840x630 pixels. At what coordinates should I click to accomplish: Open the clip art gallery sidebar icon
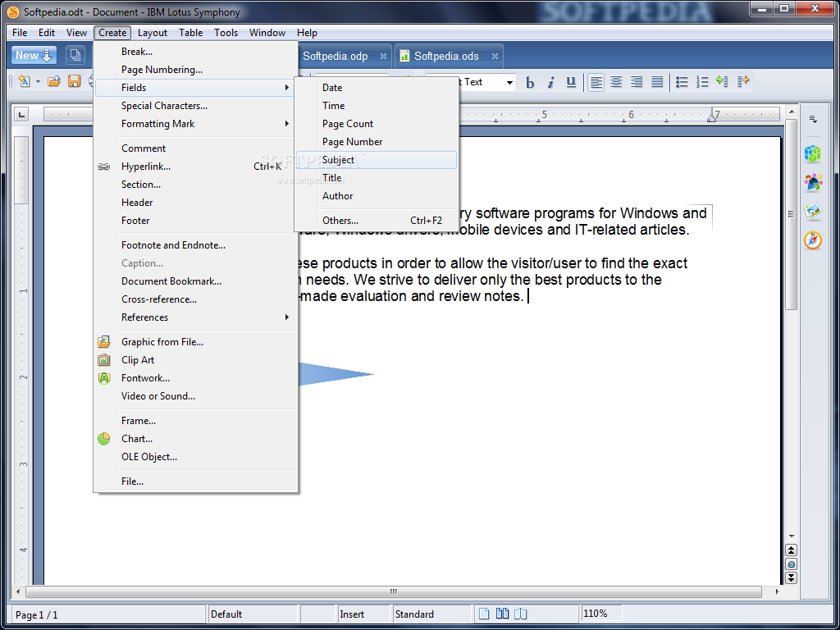click(813, 183)
